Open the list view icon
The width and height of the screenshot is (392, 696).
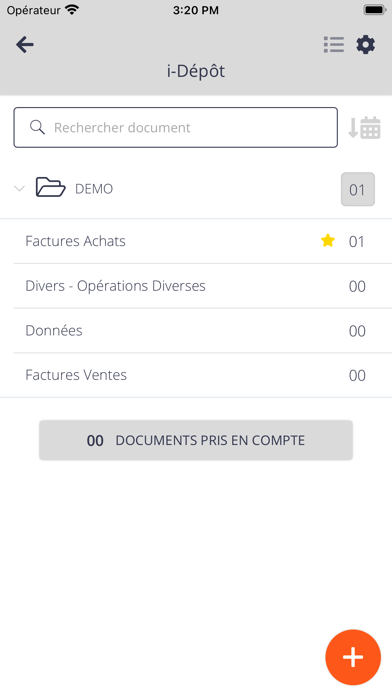pos(334,45)
